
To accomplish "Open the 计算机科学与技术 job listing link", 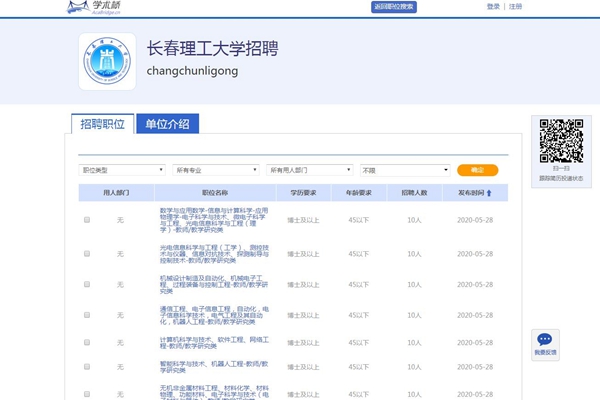I will (x=214, y=343).
